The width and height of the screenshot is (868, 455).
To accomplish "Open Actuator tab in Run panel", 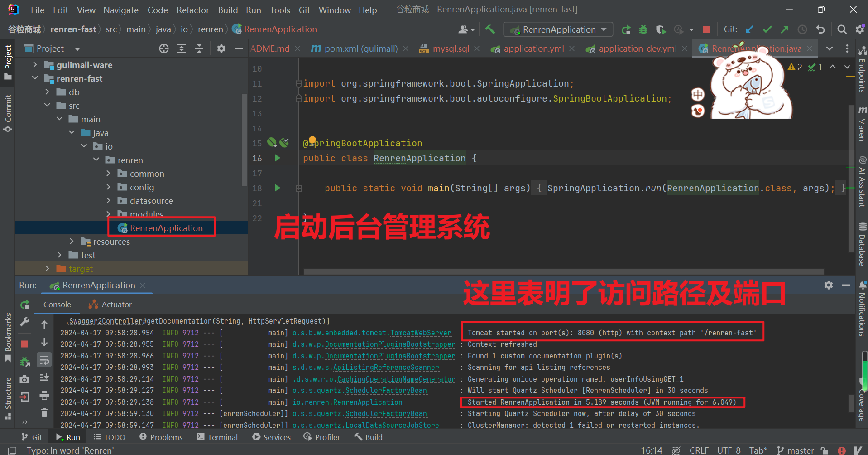I will coord(110,305).
